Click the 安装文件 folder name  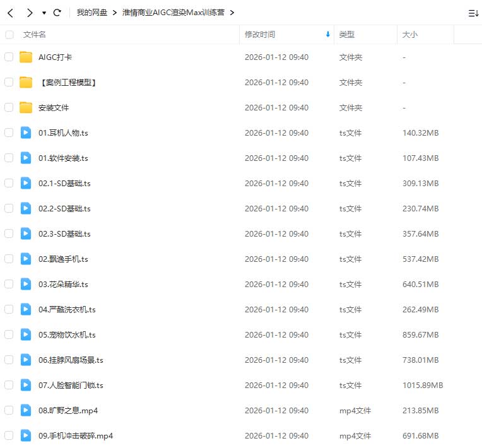(54, 108)
